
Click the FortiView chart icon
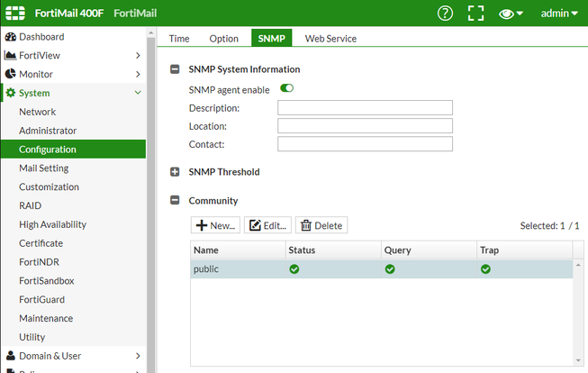[x=10, y=56]
